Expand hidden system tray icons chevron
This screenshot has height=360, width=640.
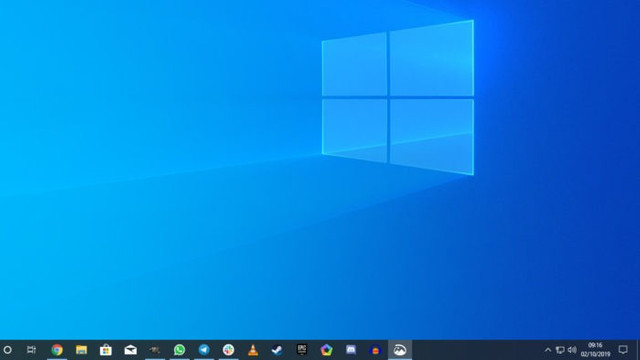(x=548, y=350)
